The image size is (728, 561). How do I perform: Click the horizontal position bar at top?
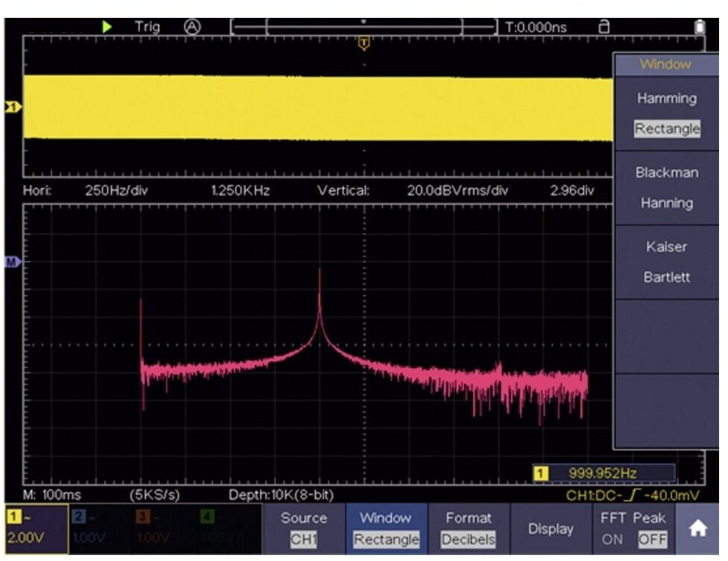pyautogui.click(x=364, y=28)
